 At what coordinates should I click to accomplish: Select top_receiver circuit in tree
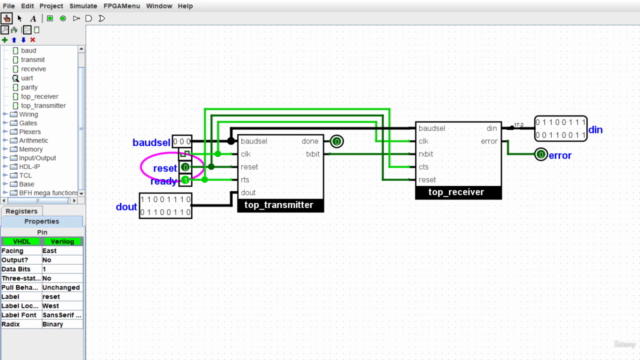click(40, 96)
